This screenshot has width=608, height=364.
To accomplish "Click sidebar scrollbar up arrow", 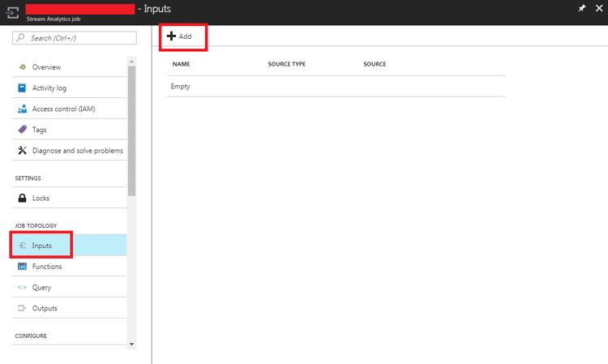I will (132, 62).
